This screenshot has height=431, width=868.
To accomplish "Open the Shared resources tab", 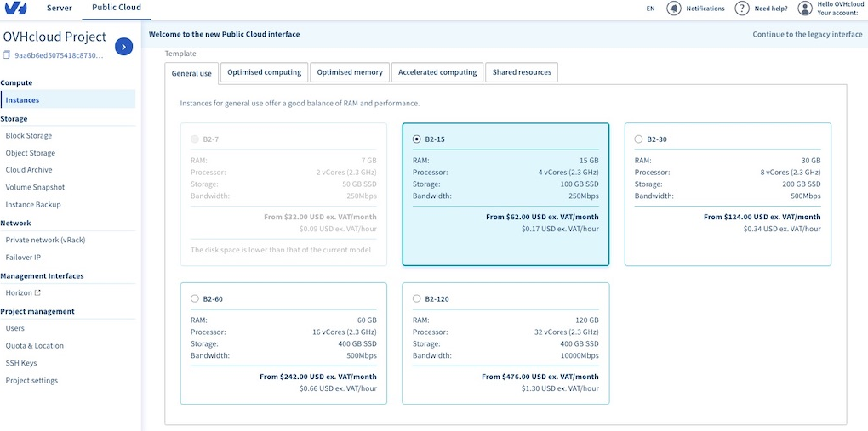I will click(x=522, y=72).
